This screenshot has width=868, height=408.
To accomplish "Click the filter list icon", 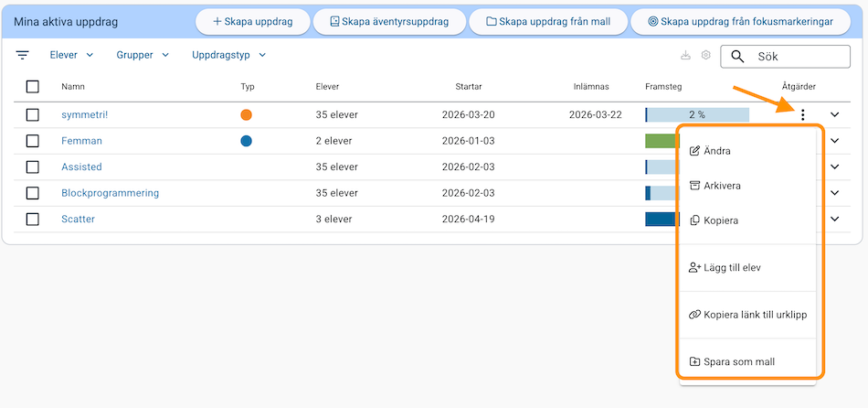I will tap(23, 55).
